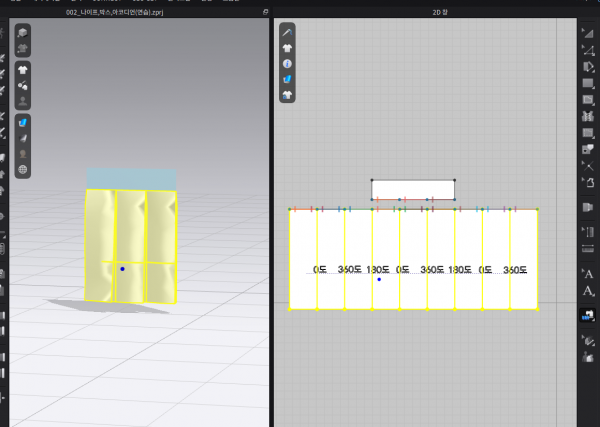Click the blue pin dot on 3D garment
This screenshot has height=427, width=600.
(122, 268)
